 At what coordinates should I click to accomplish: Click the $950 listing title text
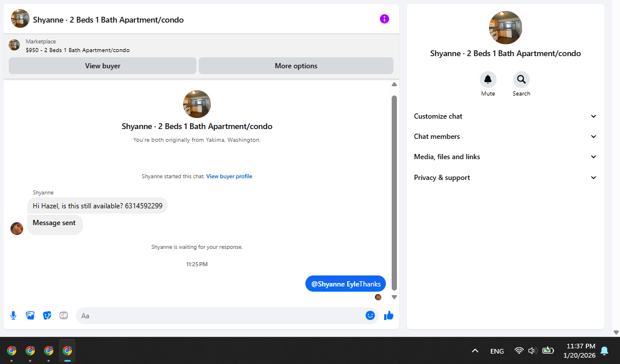tap(78, 50)
